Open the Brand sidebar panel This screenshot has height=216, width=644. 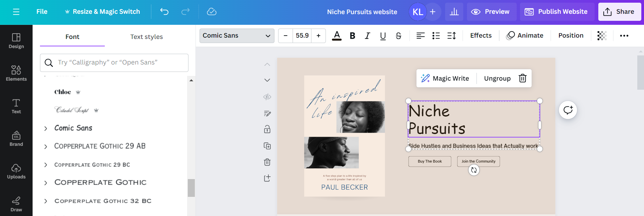[16, 139]
